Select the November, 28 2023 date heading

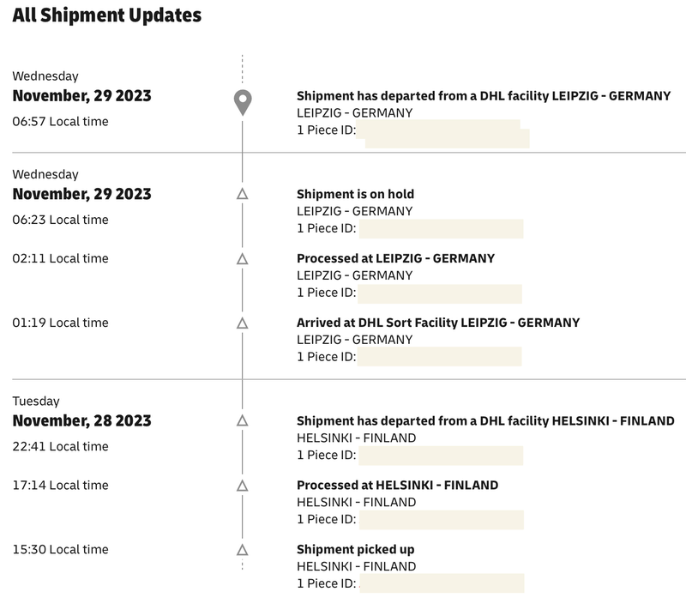[81, 420]
